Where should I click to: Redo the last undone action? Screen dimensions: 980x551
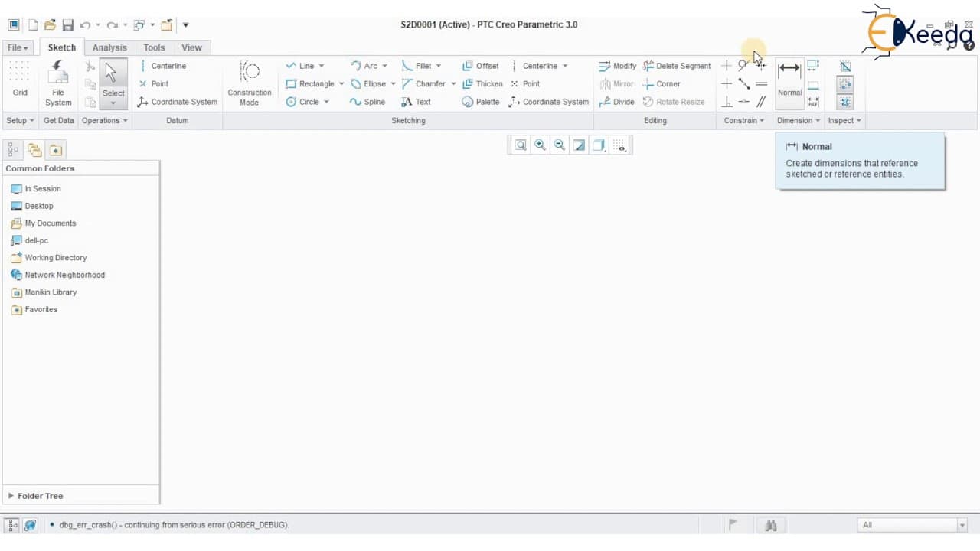(x=113, y=25)
